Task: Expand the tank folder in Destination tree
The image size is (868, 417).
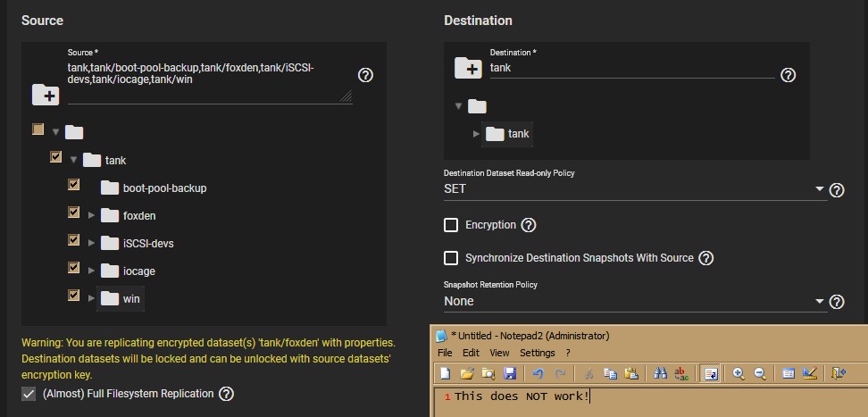Action: coord(477,134)
